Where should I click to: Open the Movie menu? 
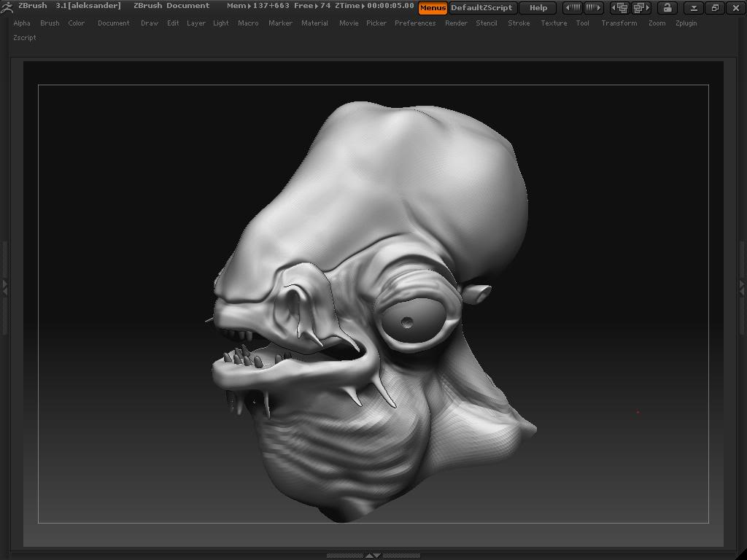pos(349,23)
